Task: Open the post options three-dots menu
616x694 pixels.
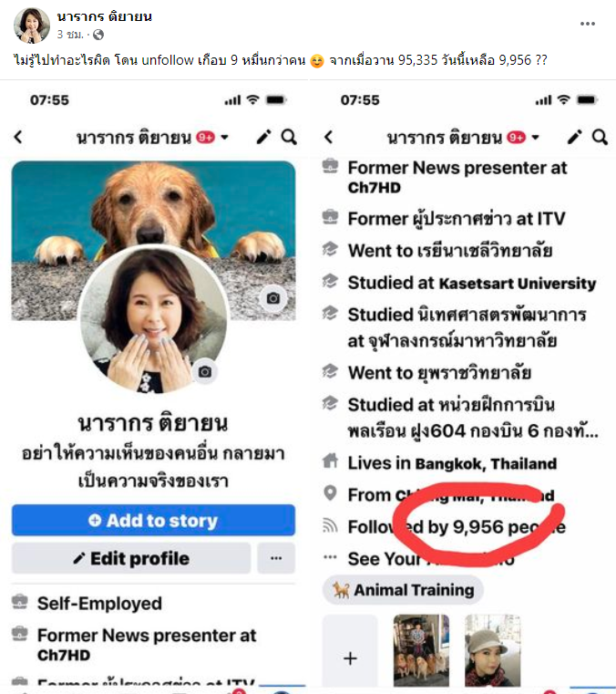Action: pos(587,24)
